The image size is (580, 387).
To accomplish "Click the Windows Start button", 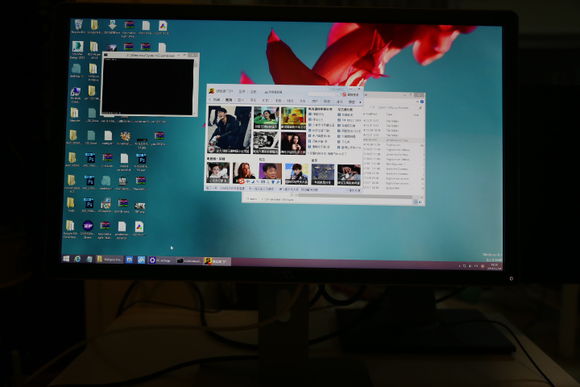I will (66, 259).
